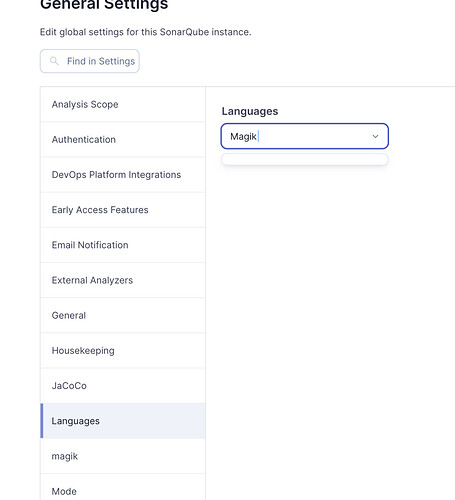Open Email Notification settings
455x500 pixels.
pyautogui.click(x=123, y=245)
